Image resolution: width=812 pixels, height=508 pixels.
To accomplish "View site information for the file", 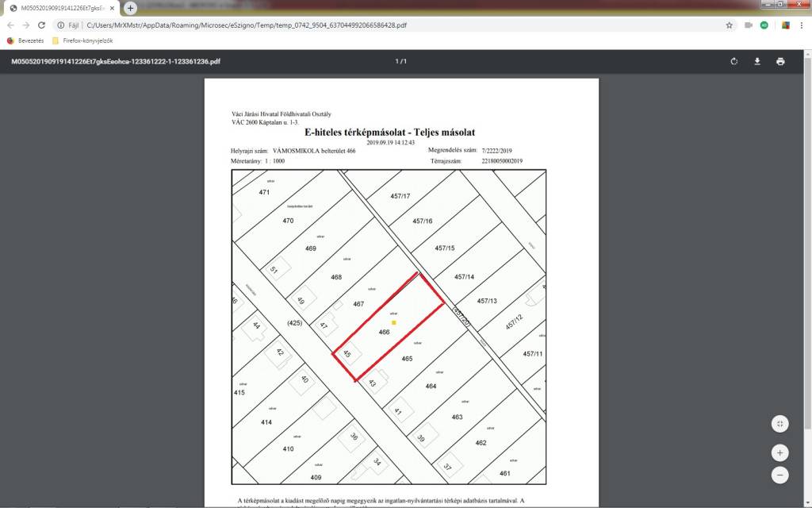I will click(x=60, y=25).
